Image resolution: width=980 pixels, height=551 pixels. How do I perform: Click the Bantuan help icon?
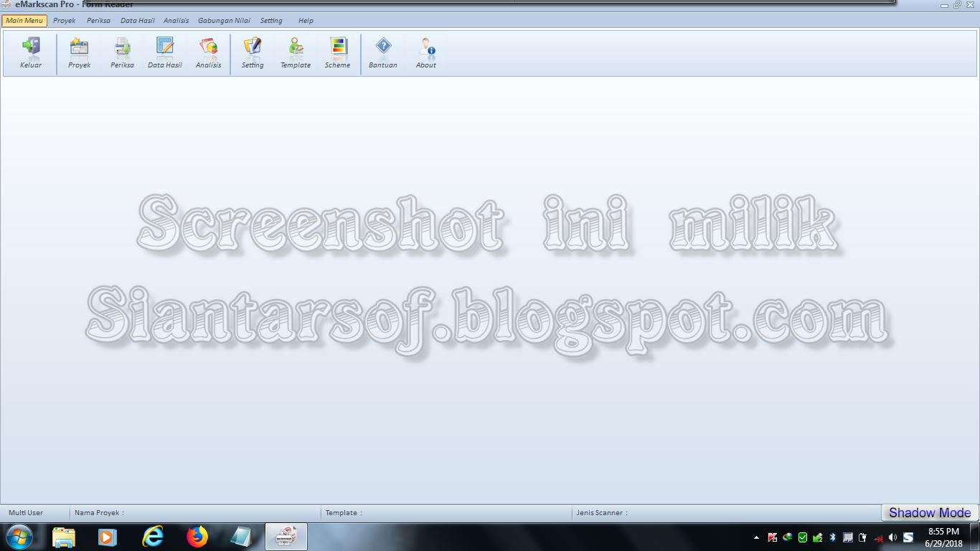383,54
